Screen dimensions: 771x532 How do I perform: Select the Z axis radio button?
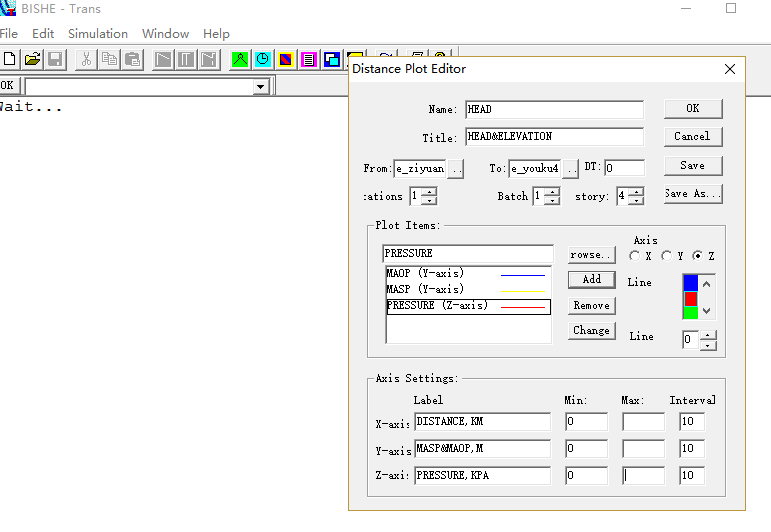coord(698,257)
